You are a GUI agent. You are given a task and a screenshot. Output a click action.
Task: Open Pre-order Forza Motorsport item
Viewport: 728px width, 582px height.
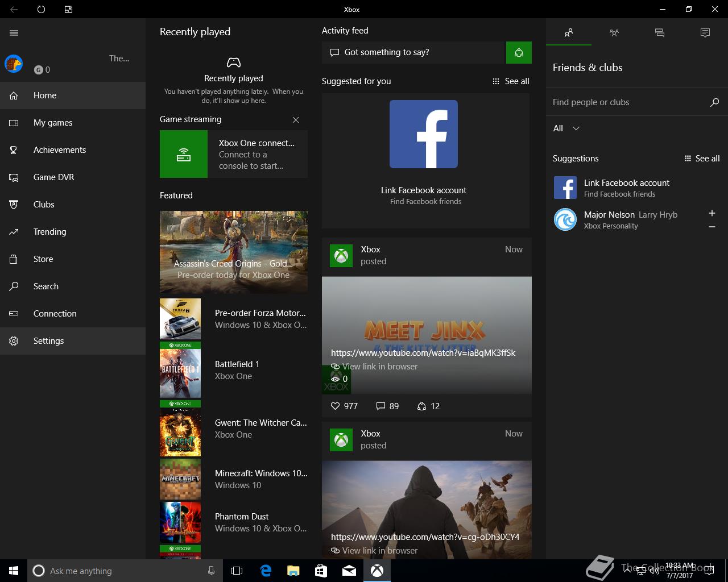pyautogui.click(x=234, y=319)
